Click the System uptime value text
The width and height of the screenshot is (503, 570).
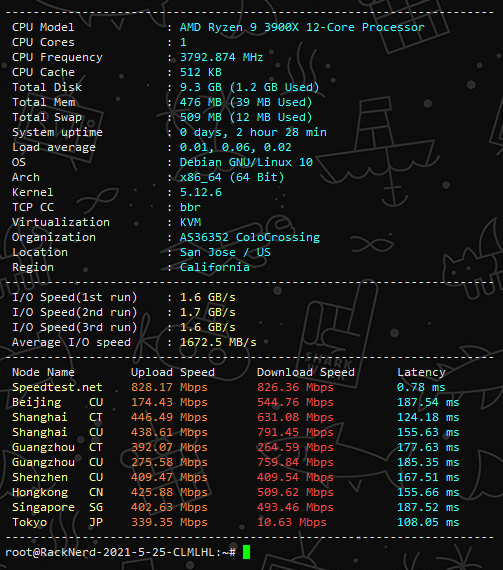[253, 132]
